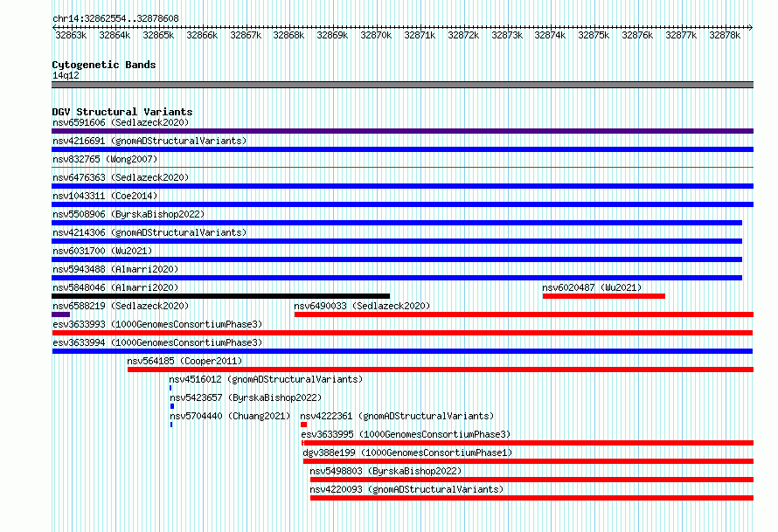The height and width of the screenshot is (532, 778).
Task: Click the nsv5704440 (Chuang2021) label
Action: (x=230, y=416)
